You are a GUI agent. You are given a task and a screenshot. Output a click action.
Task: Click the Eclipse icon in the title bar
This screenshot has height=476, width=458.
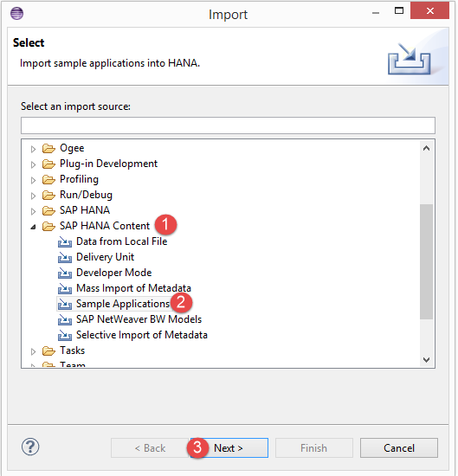point(16,13)
